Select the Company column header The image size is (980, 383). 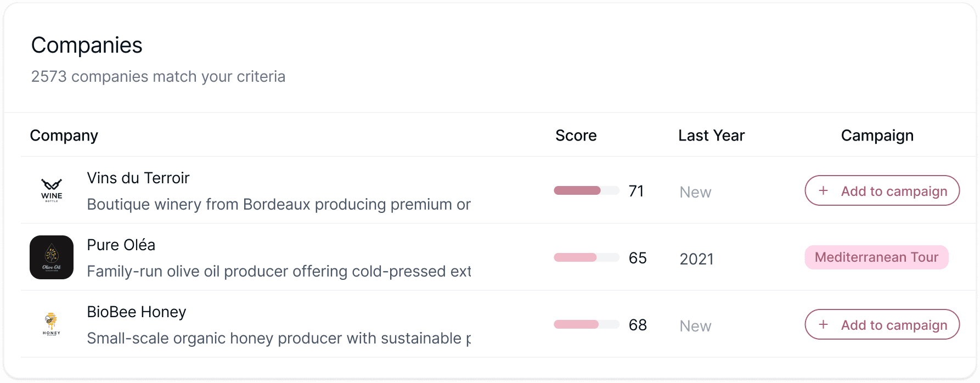click(64, 136)
